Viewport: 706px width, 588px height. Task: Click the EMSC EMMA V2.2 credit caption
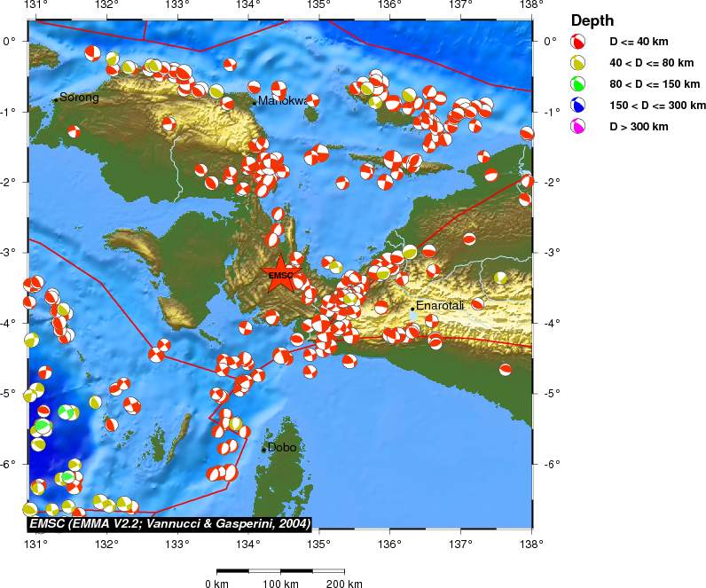pyautogui.click(x=169, y=525)
